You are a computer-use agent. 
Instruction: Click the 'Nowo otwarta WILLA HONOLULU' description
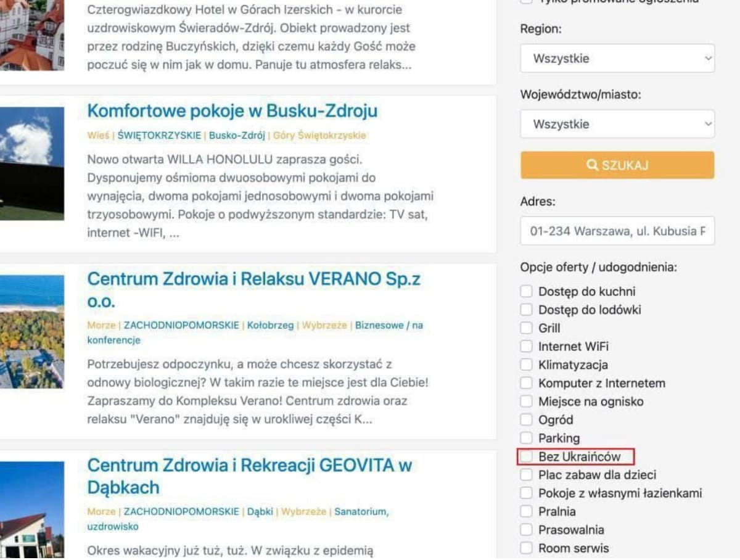(260, 197)
